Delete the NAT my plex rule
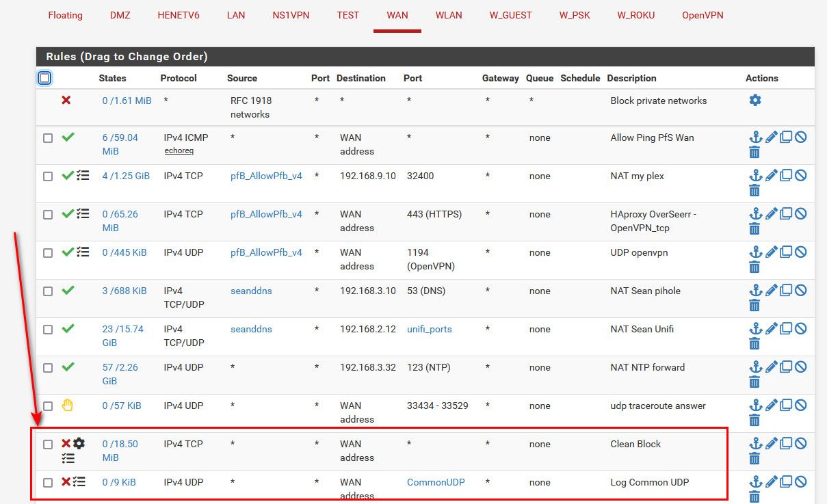This screenshot has width=827, height=504. click(x=754, y=191)
